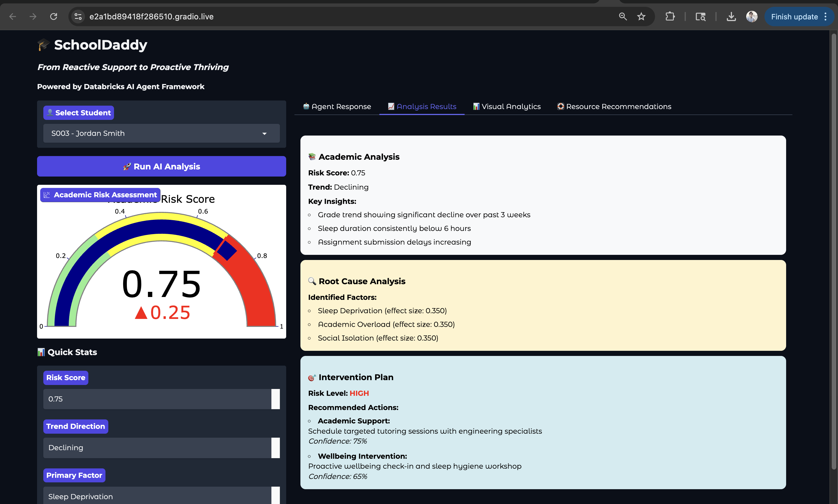Image resolution: width=838 pixels, height=504 pixels.
Task: Click the Risk Score 0.75 text field
Action: 157,399
